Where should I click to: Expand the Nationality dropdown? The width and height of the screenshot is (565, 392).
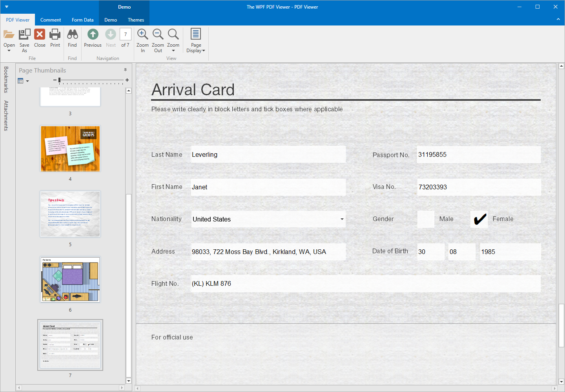coord(342,219)
